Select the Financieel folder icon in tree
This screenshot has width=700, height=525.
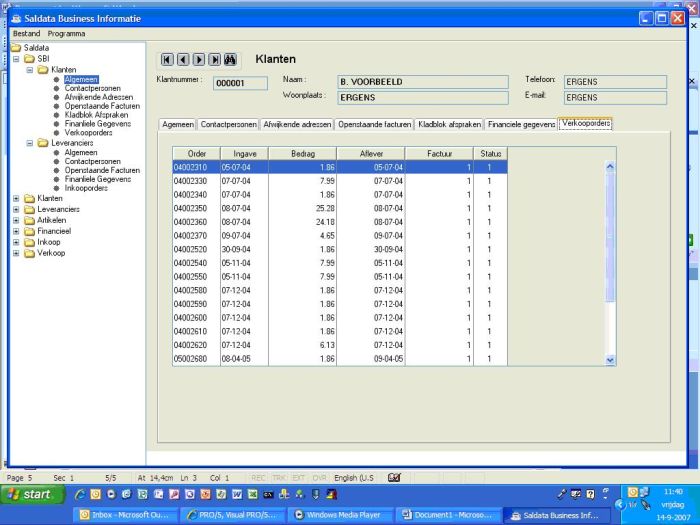29,231
